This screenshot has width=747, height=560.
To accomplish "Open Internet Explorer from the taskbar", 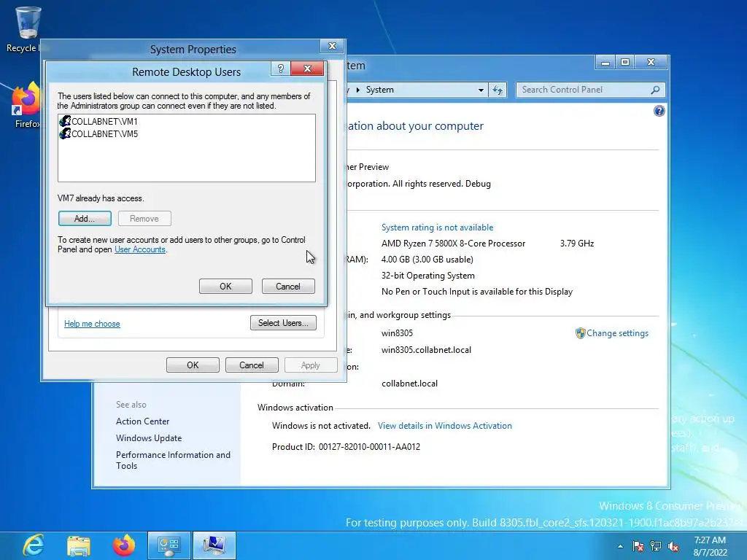I will coord(34,545).
